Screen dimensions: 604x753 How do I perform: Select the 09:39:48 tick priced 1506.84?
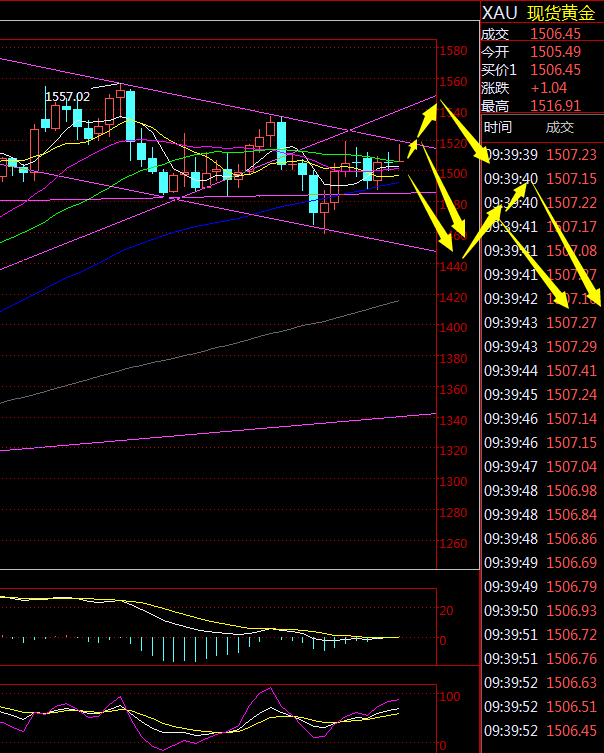541,515
